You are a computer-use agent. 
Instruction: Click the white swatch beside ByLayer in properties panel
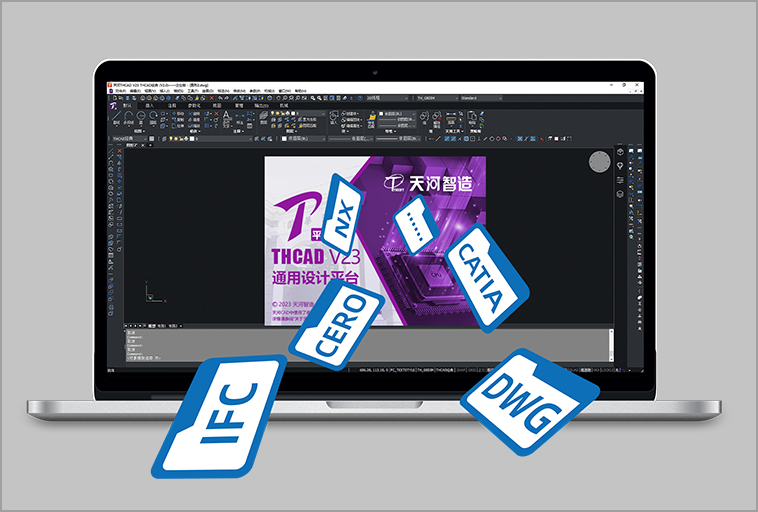pyautogui.click(x=381, y=114)
